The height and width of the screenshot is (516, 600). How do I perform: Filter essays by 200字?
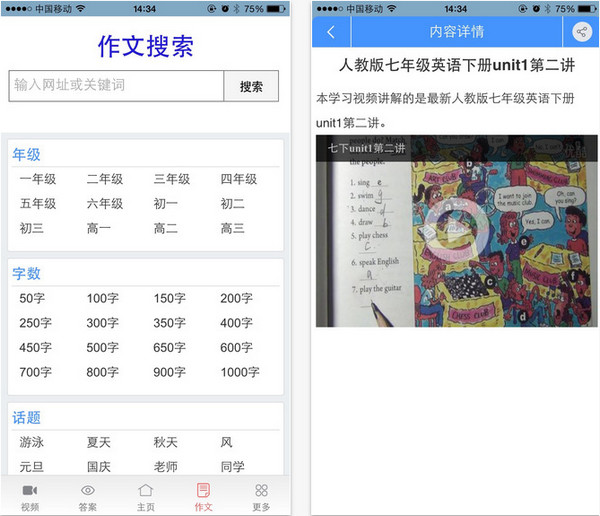click(236, 298)
